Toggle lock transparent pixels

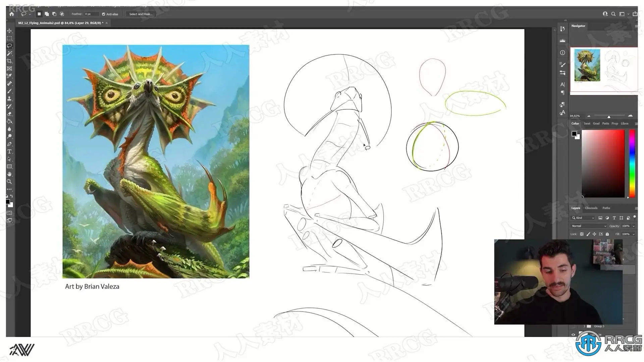pyautogui.click(x=582, y=234)
